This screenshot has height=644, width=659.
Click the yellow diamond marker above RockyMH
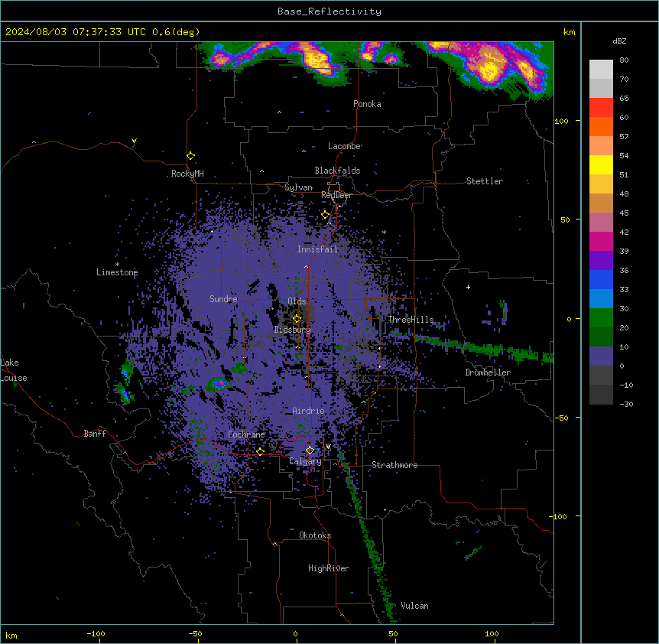coord(190,156)
